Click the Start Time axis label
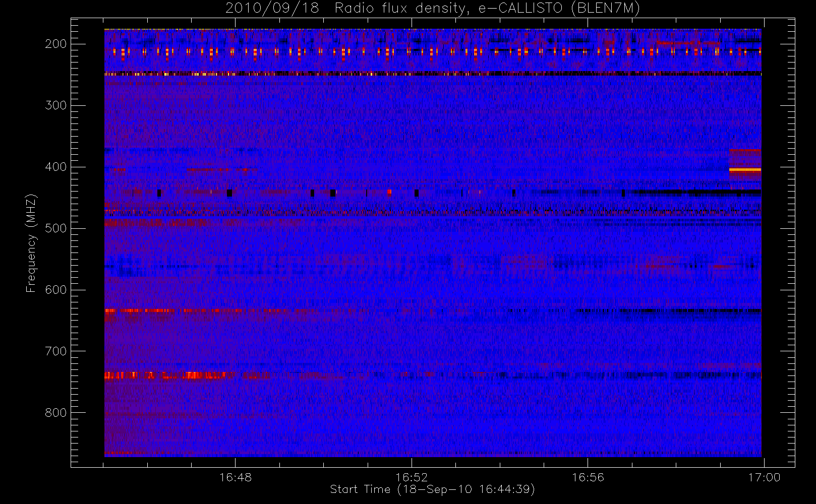Viewport: 816px width, 504px height. [432, 489]
